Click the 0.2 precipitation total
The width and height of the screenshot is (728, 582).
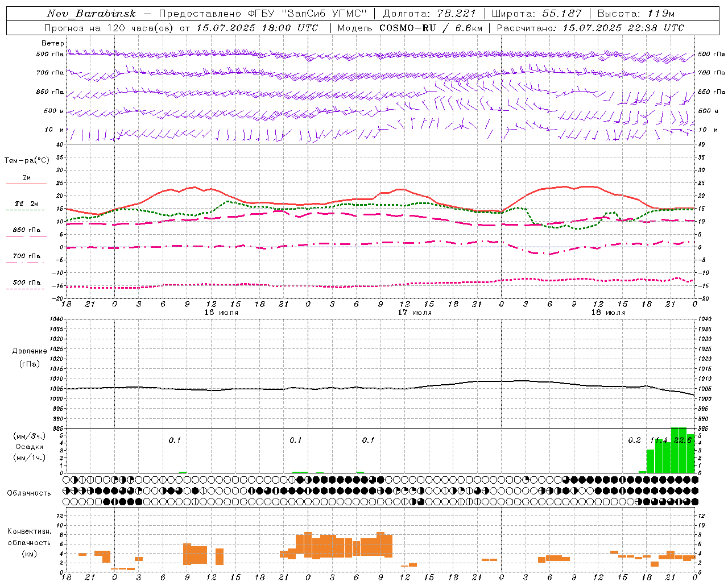pyautogui.click(x=635, y=440)
